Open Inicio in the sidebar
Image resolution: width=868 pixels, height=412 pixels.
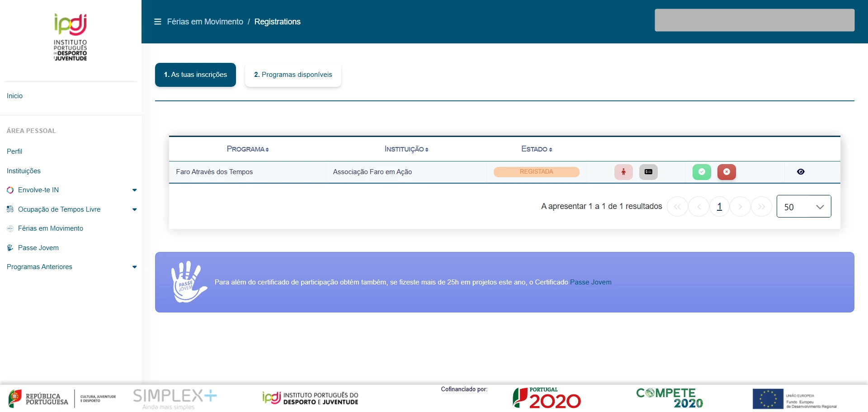(x=14, y=96)
